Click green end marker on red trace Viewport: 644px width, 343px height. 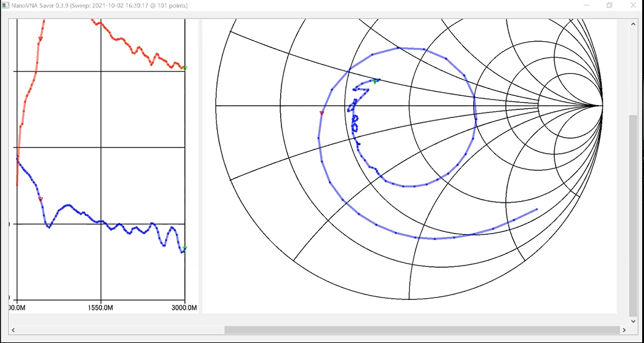coord(184,68)
